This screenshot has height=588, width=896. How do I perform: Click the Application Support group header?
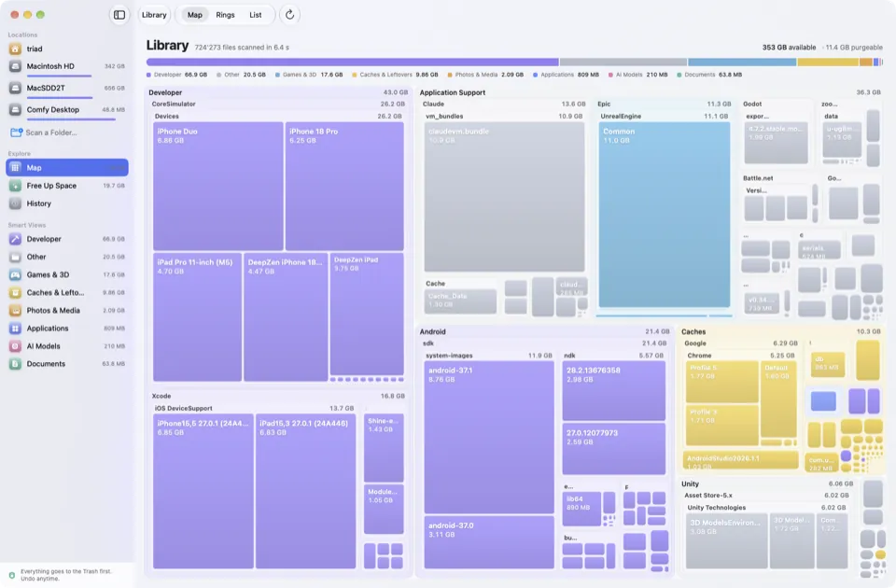coord(650,92)
